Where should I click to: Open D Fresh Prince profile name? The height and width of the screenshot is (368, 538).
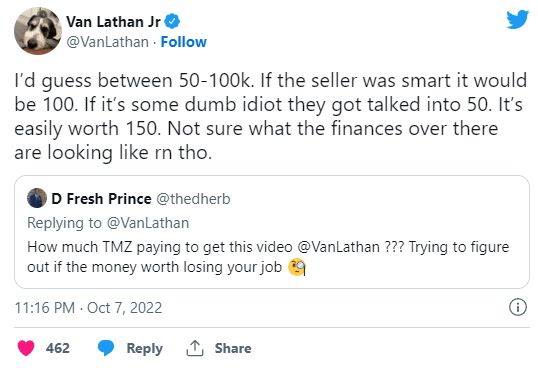(101, 199)
